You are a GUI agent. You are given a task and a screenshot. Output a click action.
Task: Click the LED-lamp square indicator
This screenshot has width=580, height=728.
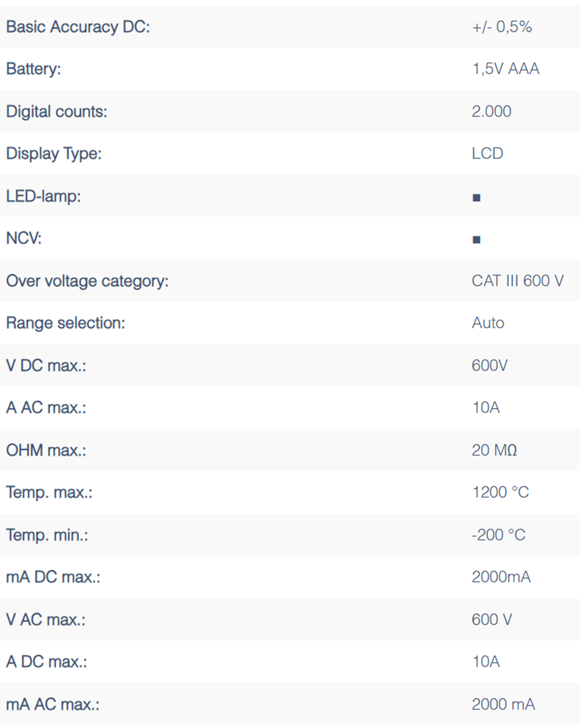476,197
